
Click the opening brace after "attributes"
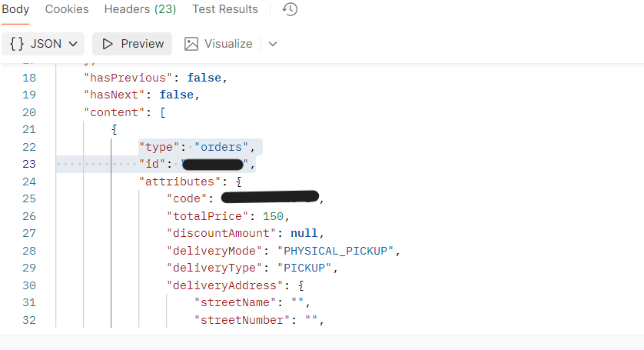(x=239, y=182)
